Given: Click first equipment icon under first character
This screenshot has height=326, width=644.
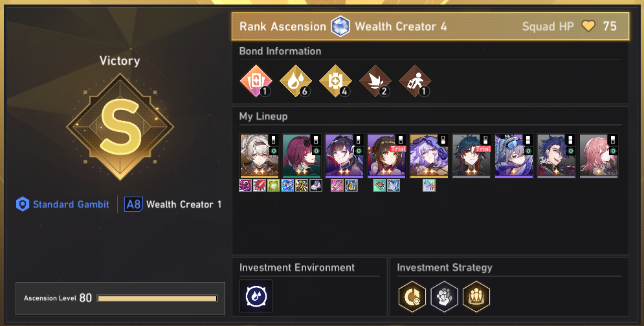Looking at the screenshot, I should [245, 186].
